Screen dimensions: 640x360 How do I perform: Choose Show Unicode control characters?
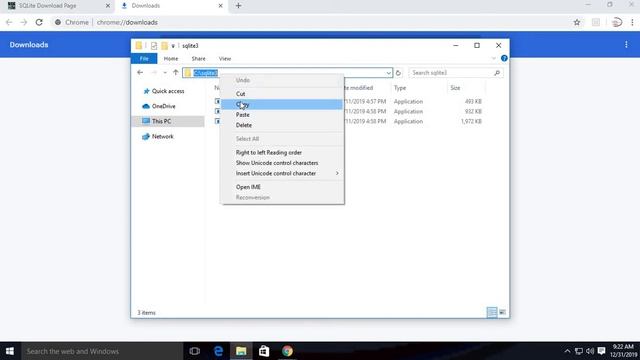282,163
